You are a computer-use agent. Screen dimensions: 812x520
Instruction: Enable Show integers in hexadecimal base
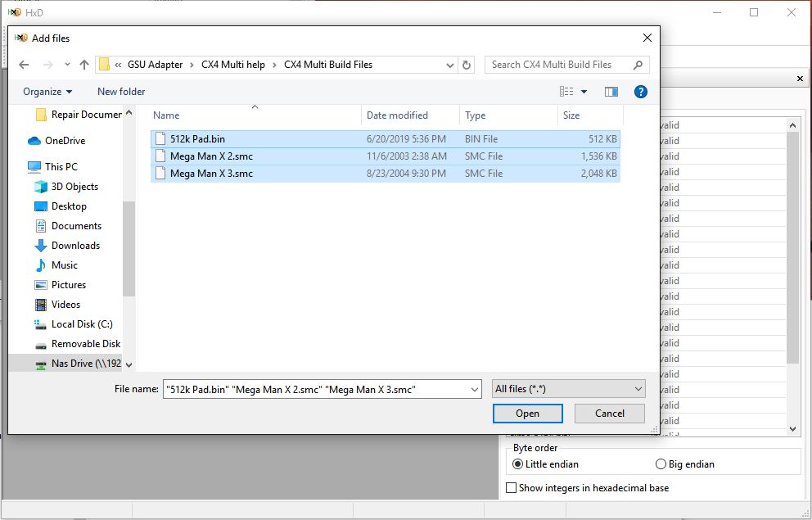tap(512, 488)
